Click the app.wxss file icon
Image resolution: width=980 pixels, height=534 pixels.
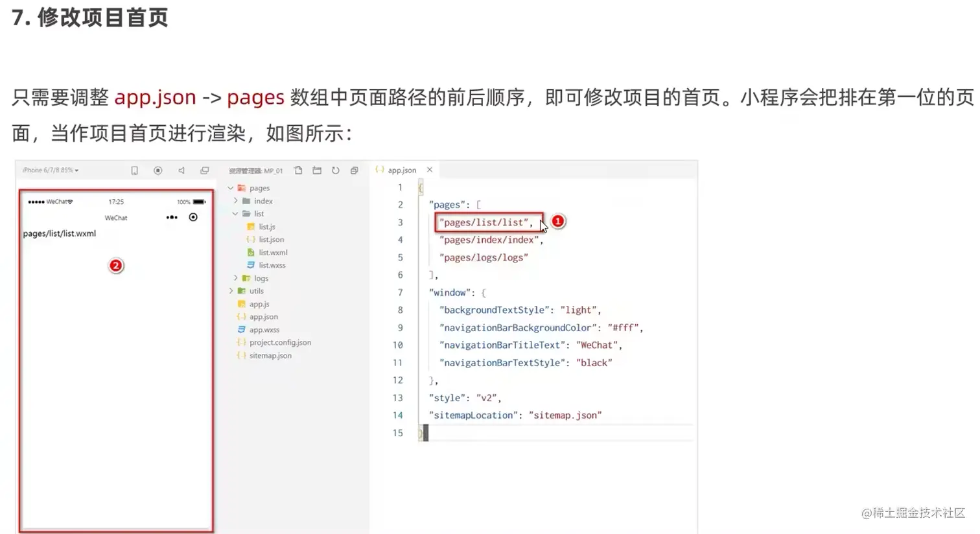click(x=241, y=330)
